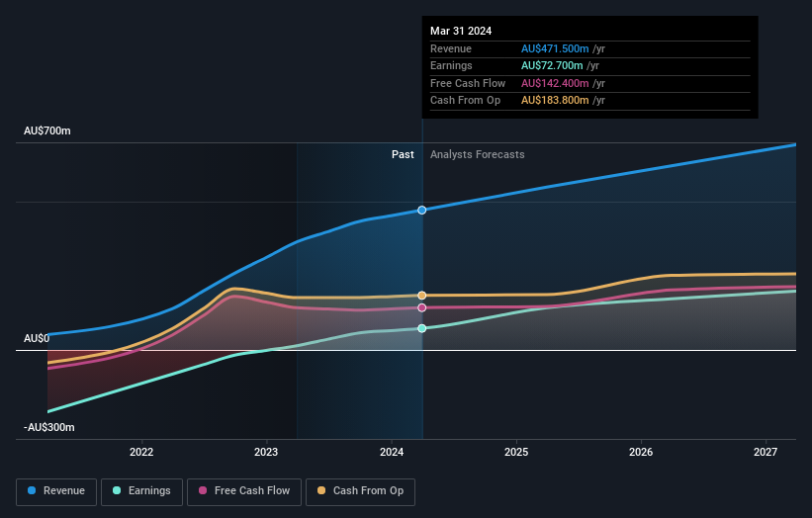The image size is (812, 518).
Task: Click the Revenue row label in tooltip
Action: click(x=451, y=48)
